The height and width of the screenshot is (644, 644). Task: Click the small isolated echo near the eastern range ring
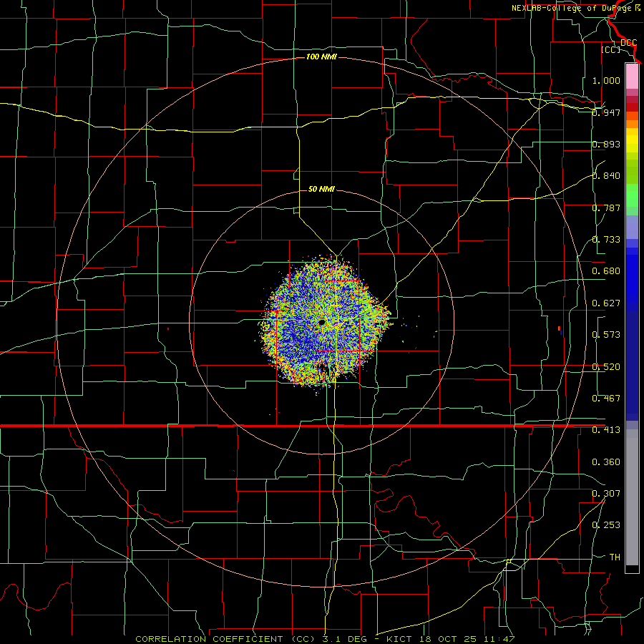560,330
